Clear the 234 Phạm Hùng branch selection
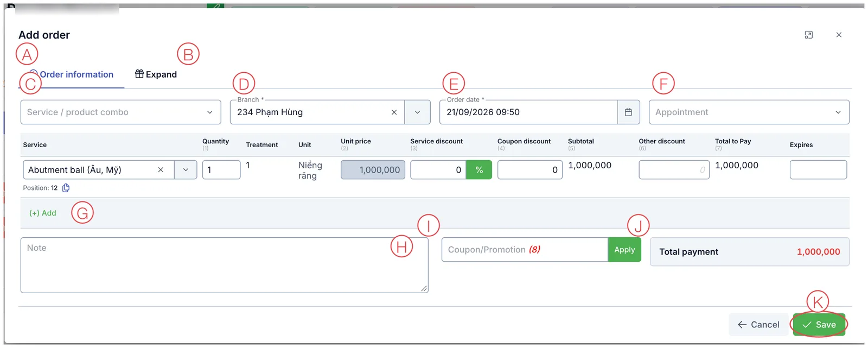This screenshot has width=868, height=348. [x=394, y=112]
